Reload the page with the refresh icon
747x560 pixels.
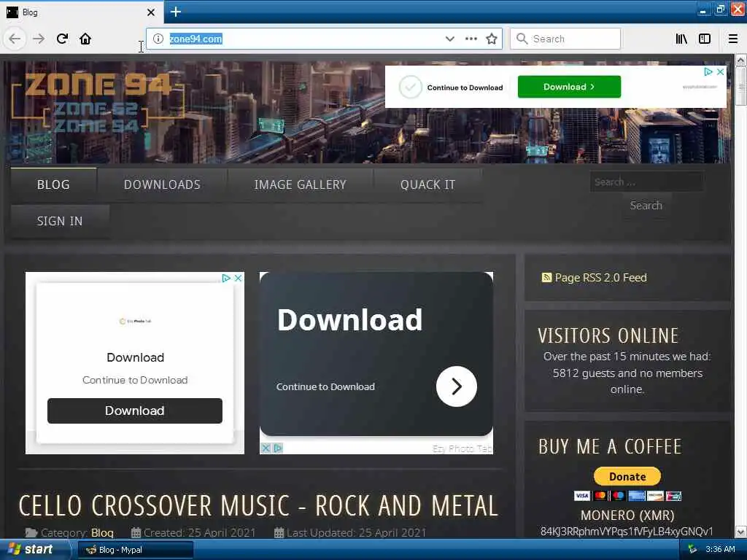click(63, 39)
